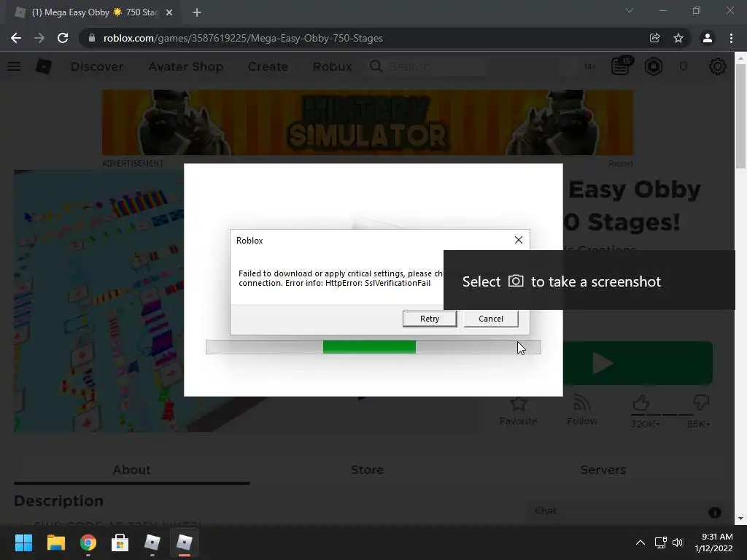
Task: Bookmark this page with the star icon
Action: (678, 38)
